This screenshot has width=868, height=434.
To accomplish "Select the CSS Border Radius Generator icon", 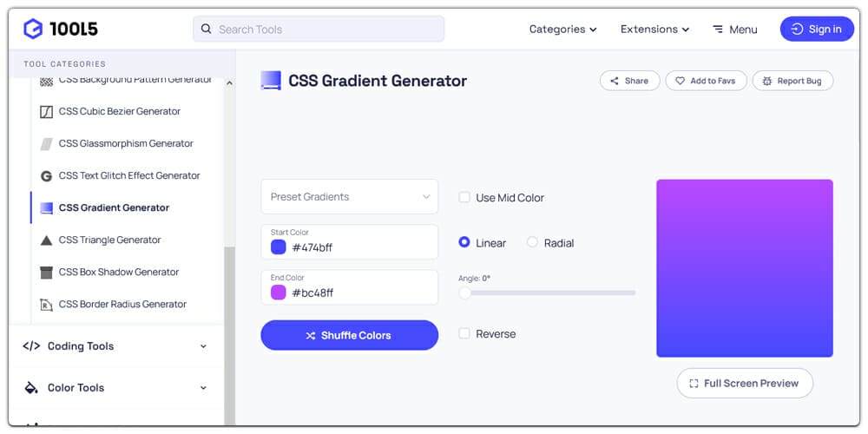I will 47,305.
